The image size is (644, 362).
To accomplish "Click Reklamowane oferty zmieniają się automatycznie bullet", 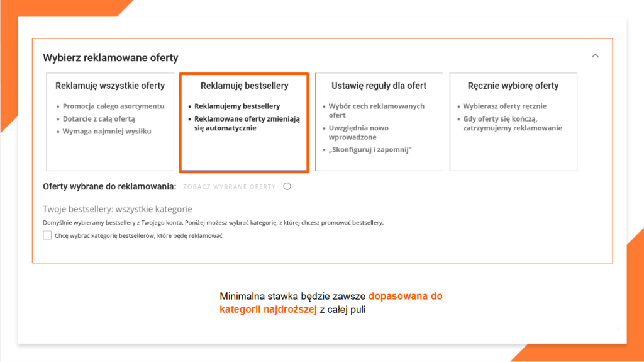I will point(247,123).
